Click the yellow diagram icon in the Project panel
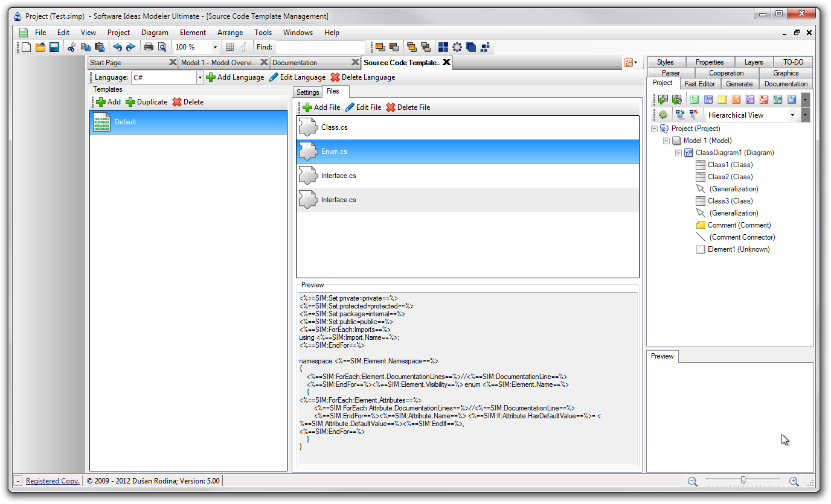 [722, 100]
